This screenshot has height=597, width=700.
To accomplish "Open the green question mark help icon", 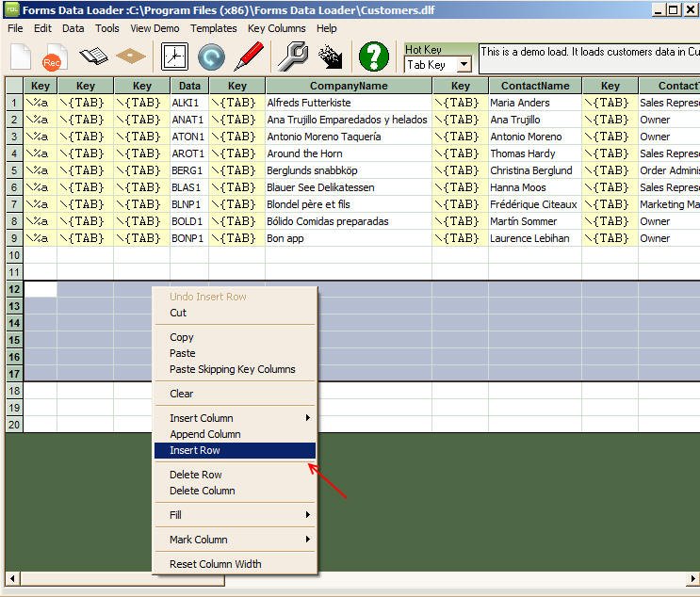I will [374, 56].
